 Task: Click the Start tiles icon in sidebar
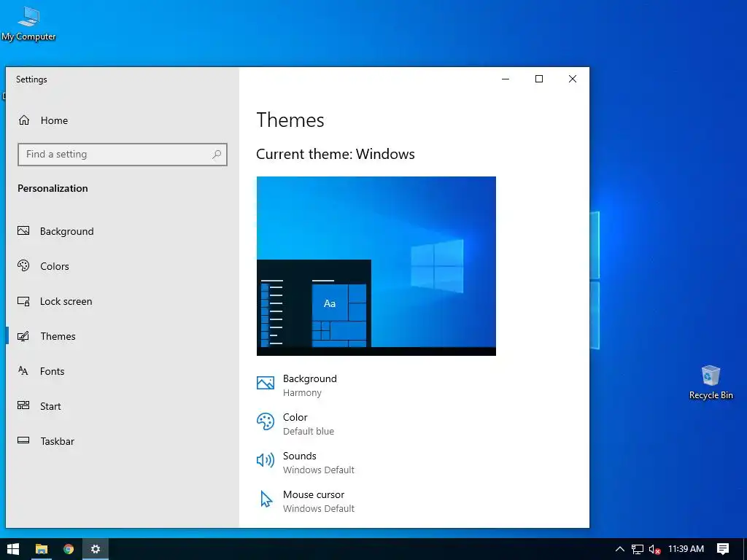[x=23, y=405]
